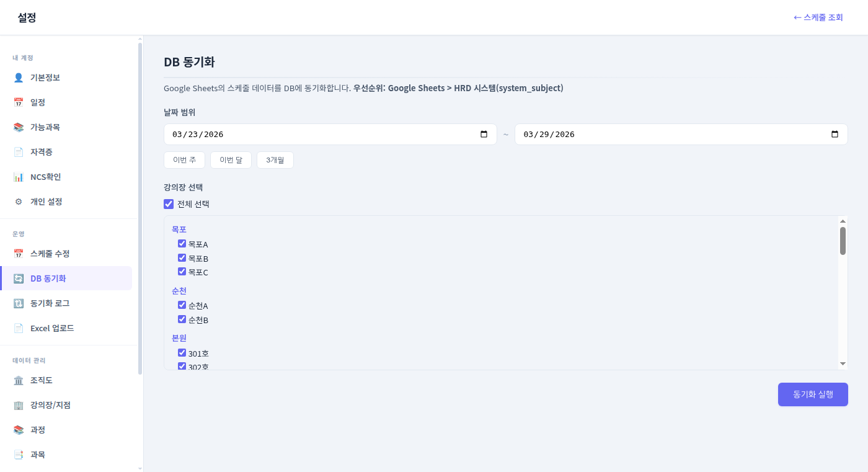The width and height of the screenshot is (868, 472).
Task: Open the start date calendar picker
Action: [x=484, y=134]
